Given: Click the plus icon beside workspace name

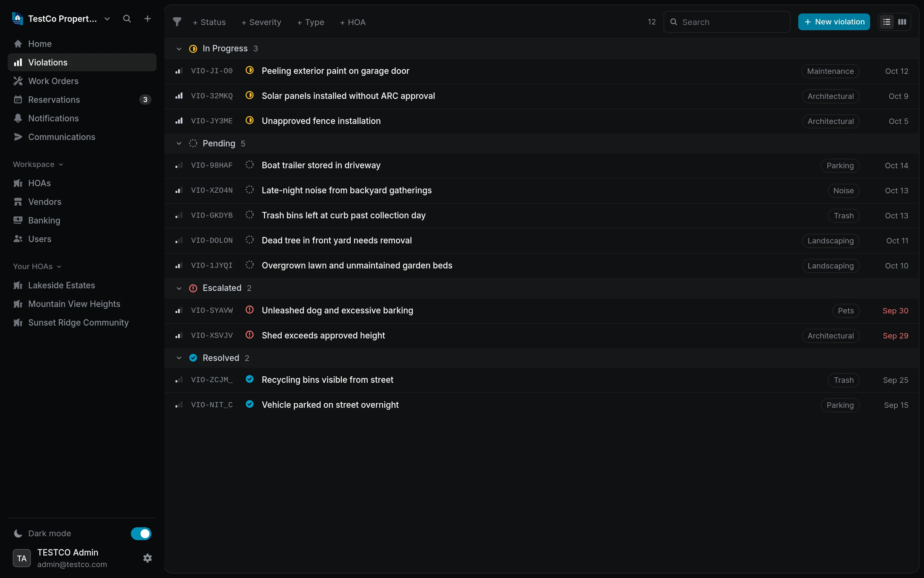Looking at the screenshot, I should pos(147,19).
